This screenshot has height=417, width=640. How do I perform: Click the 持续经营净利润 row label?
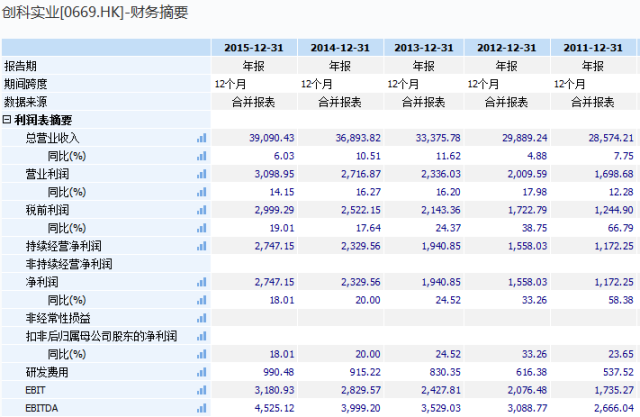pos(63,246)
